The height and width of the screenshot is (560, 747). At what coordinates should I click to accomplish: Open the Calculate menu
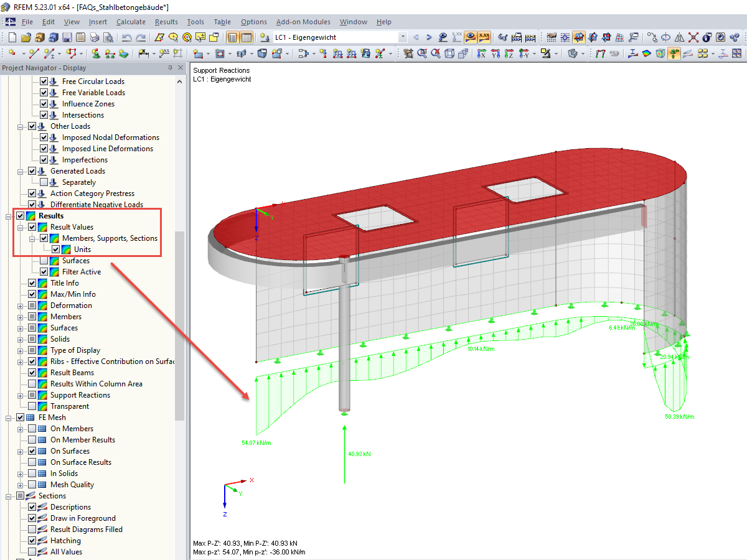pos(131,22)
